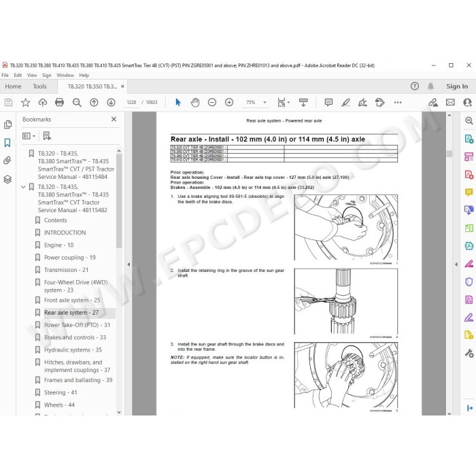
Task: Share link to file icon
Action: (x=433, y=103)
